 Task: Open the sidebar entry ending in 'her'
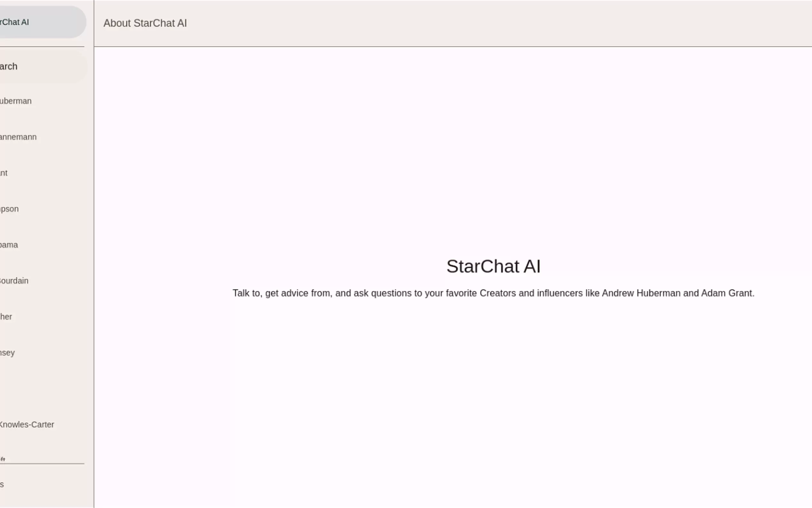click(6, 317)
